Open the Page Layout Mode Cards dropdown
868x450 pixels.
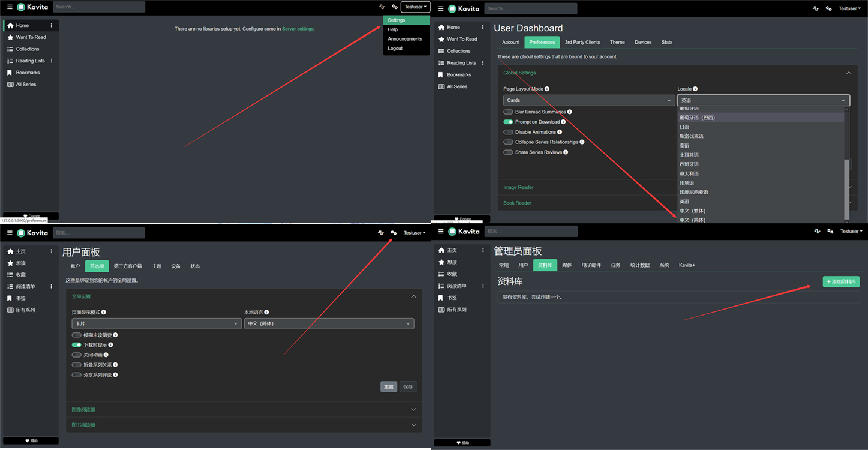tap(588, 100)
